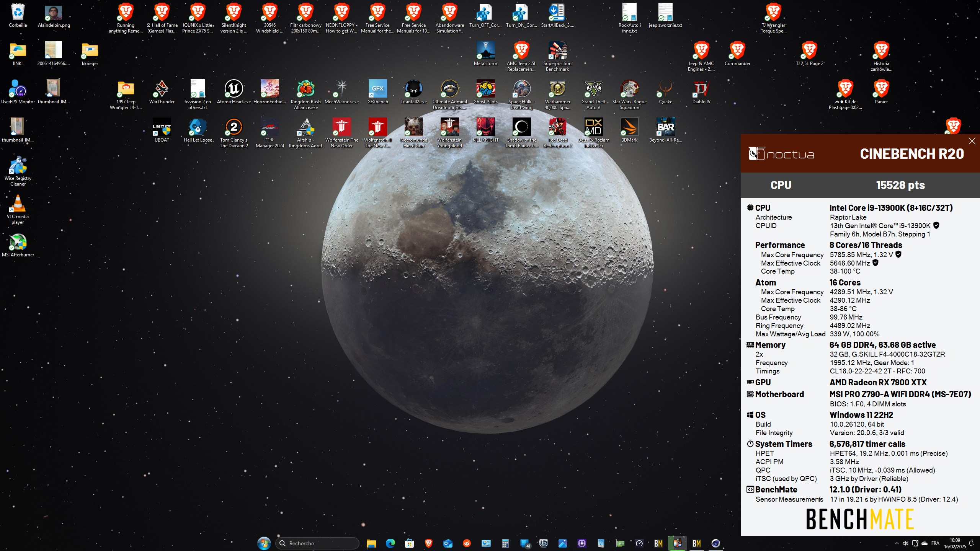The height and width of the screenshot is (551, 980).
Task: Launch Diablo IV shortcut
Action: point(701,93)
